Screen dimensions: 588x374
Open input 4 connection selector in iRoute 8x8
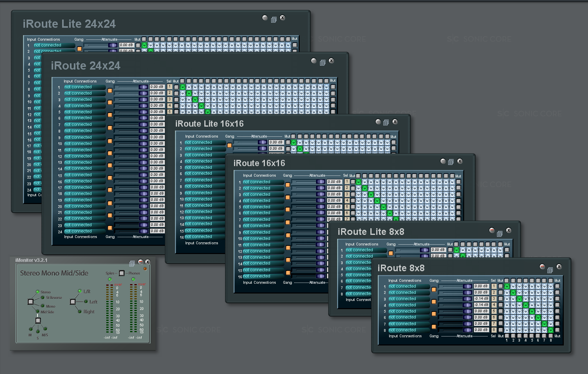tap(409, 305)
